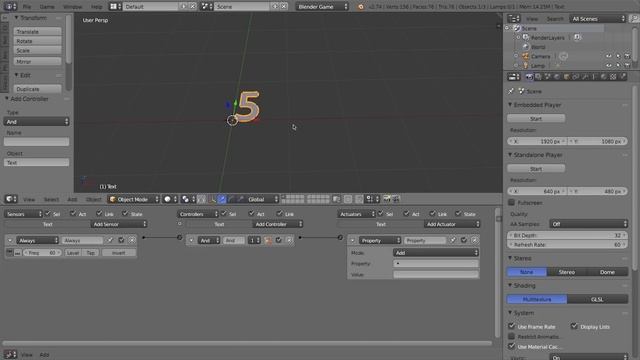Open the pivot point selector icon
Screen dimensions: 640x360
tap(188, 199)
